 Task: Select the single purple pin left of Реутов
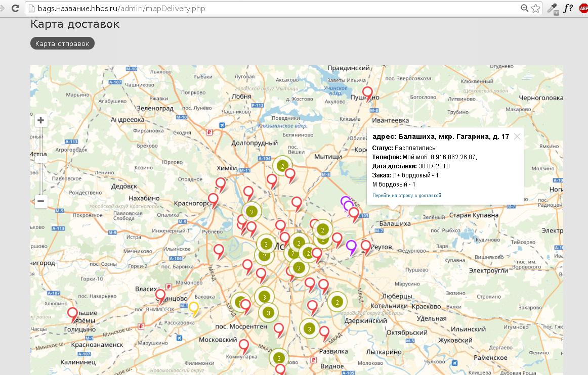pos(351,247)
